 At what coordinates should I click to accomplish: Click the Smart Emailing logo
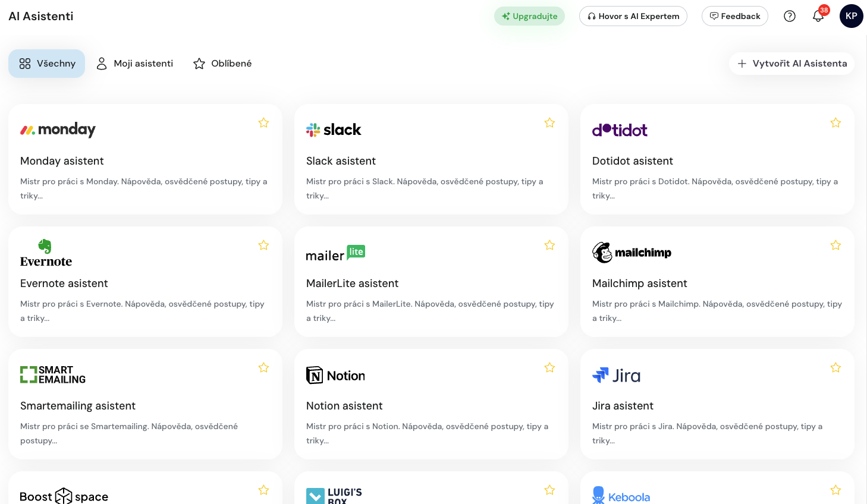click(x=53, y=374)
